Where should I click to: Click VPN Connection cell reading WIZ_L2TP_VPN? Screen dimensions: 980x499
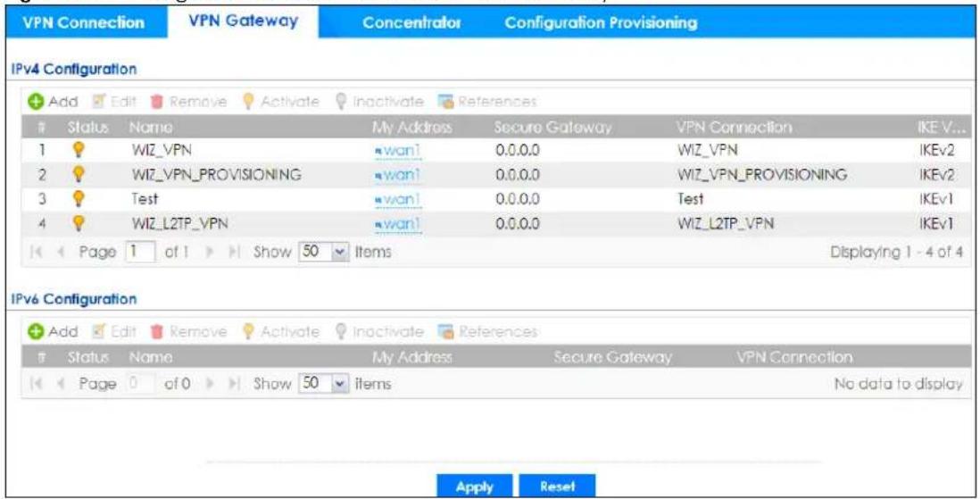(726, 223)
